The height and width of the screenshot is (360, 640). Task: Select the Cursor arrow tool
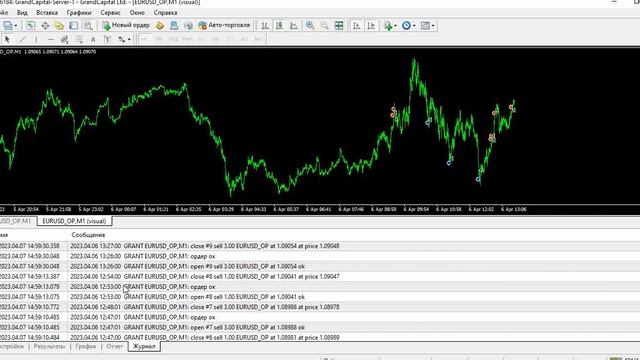[7, 39]
